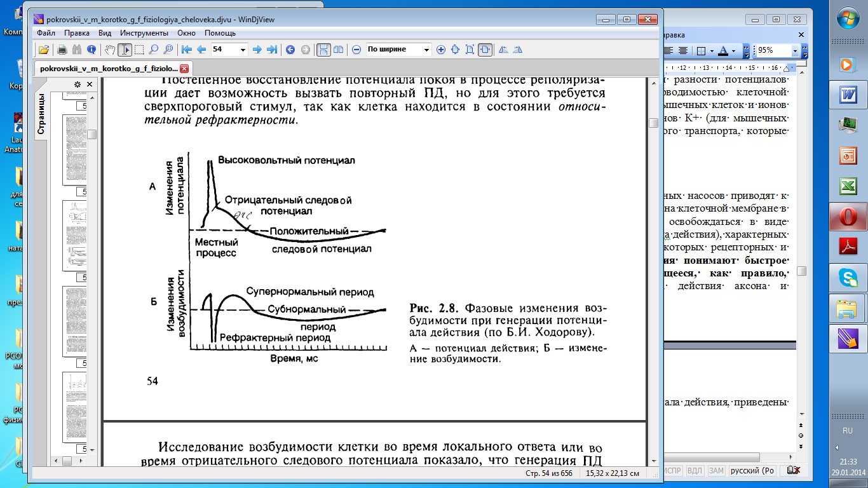
Task: Click the Back navigation round arrow
Action: click(x=290, y=50)
